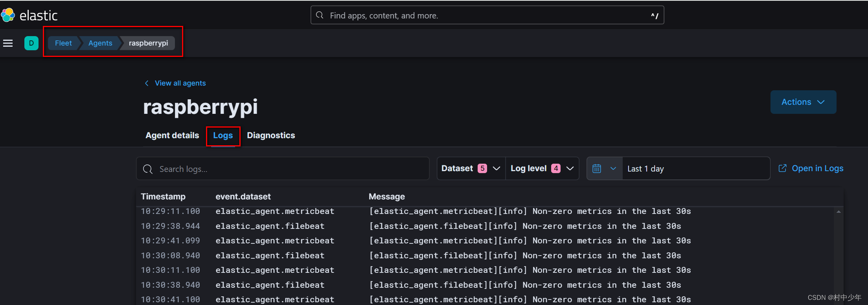Focus the Find apps, content search bar

[x=487, y=15]
